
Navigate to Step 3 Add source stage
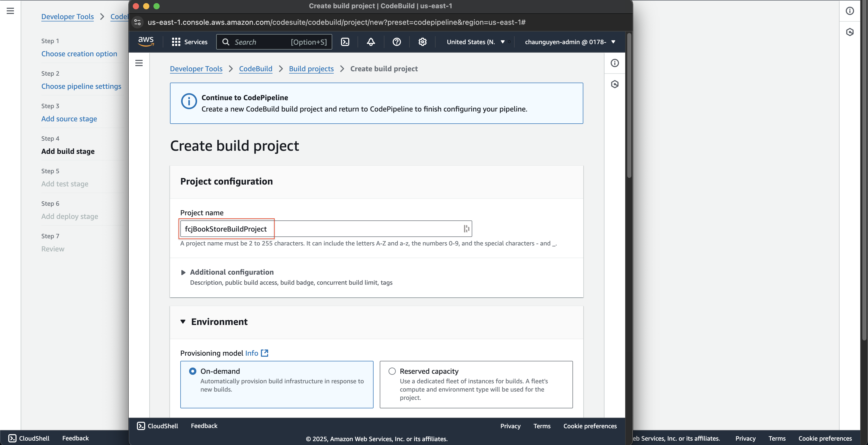click(x=69, y=118)
